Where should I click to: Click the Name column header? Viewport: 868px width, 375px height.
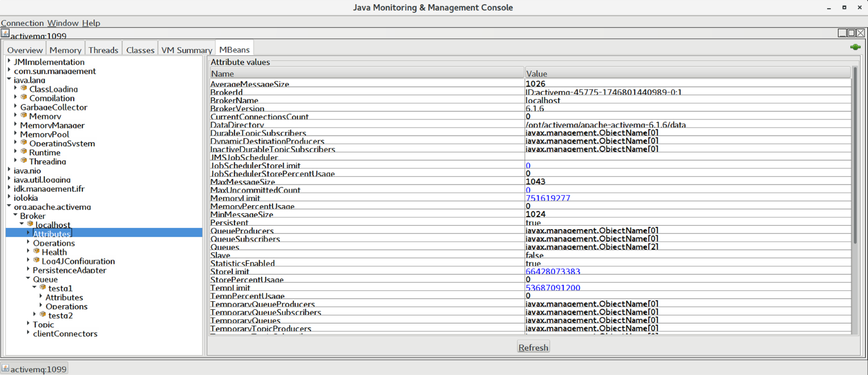point(367,73)
